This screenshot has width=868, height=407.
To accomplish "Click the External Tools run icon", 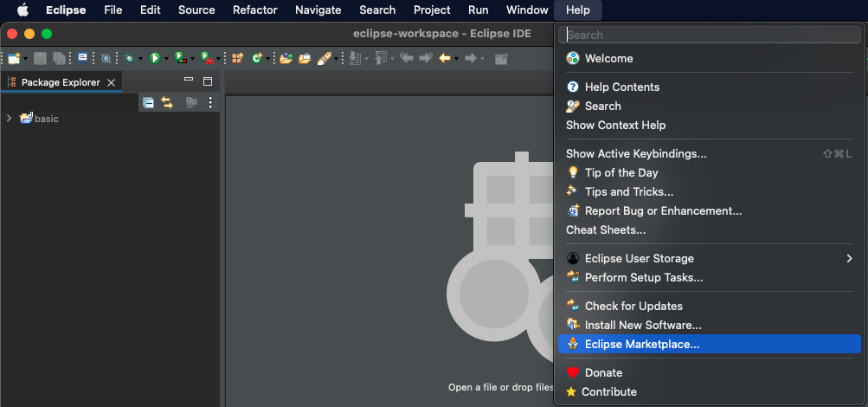I will [x=207, y=58].
